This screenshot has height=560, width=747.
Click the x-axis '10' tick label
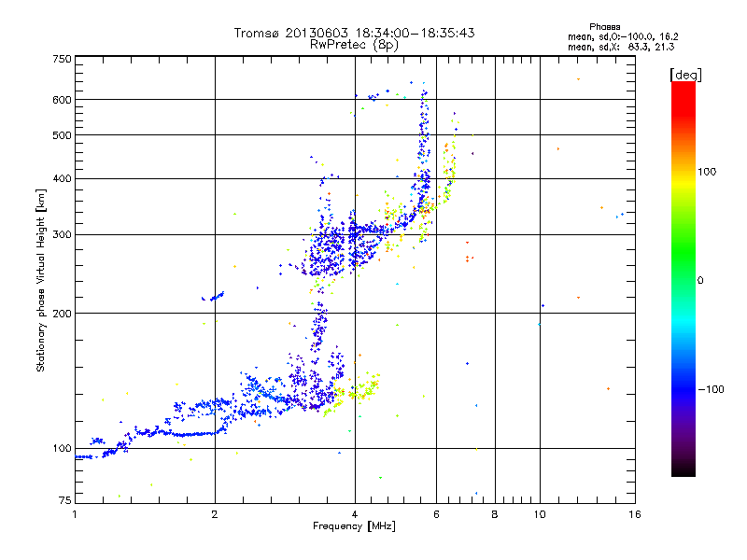(540, 514)
